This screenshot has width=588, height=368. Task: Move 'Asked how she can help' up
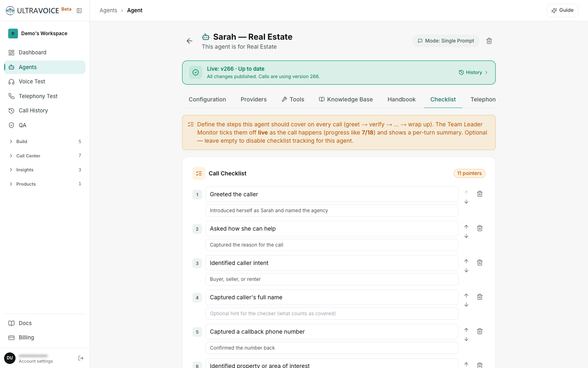pyautogui.click(x=466, y=227)
